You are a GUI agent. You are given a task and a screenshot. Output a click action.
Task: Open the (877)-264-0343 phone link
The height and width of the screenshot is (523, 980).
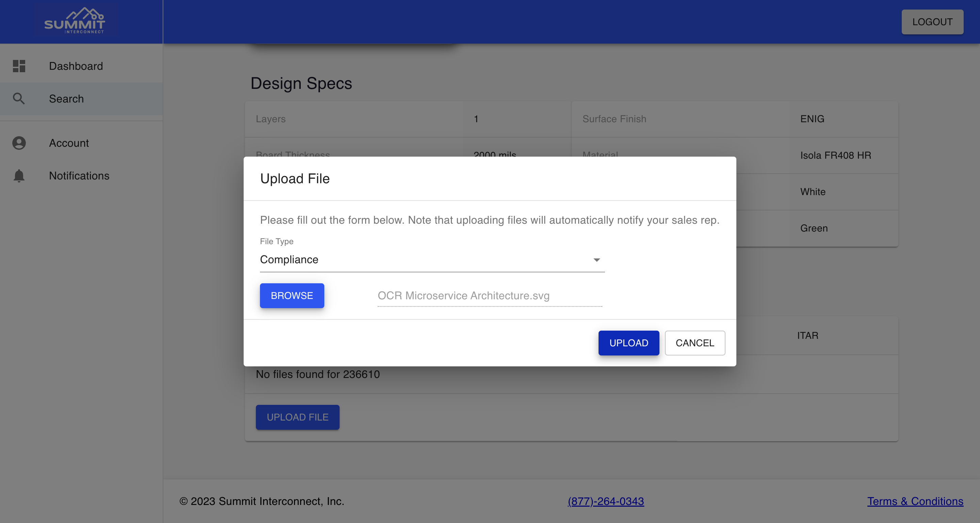tap(606, 501)
